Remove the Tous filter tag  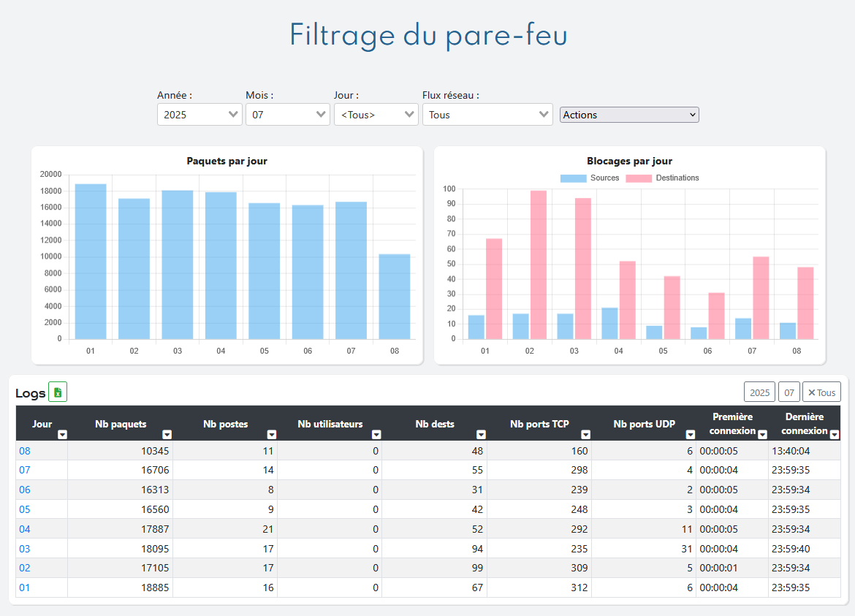pos(821,392)
